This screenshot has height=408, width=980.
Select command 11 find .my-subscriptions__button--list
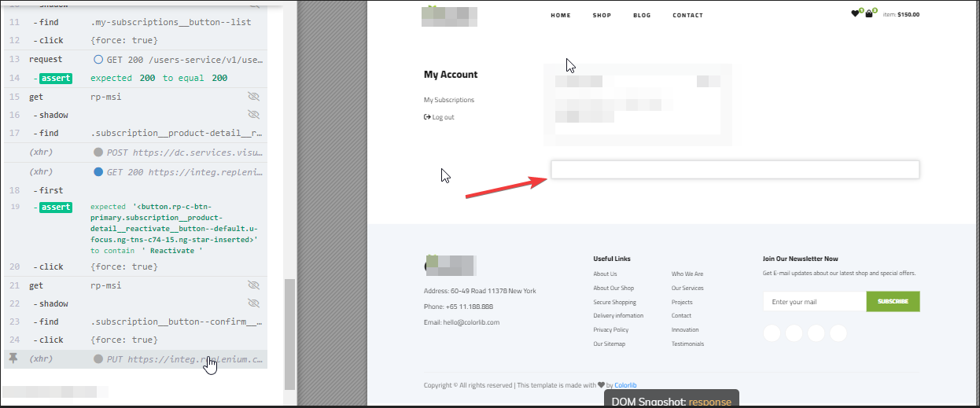pyautogui.click(x=135, y=22)
